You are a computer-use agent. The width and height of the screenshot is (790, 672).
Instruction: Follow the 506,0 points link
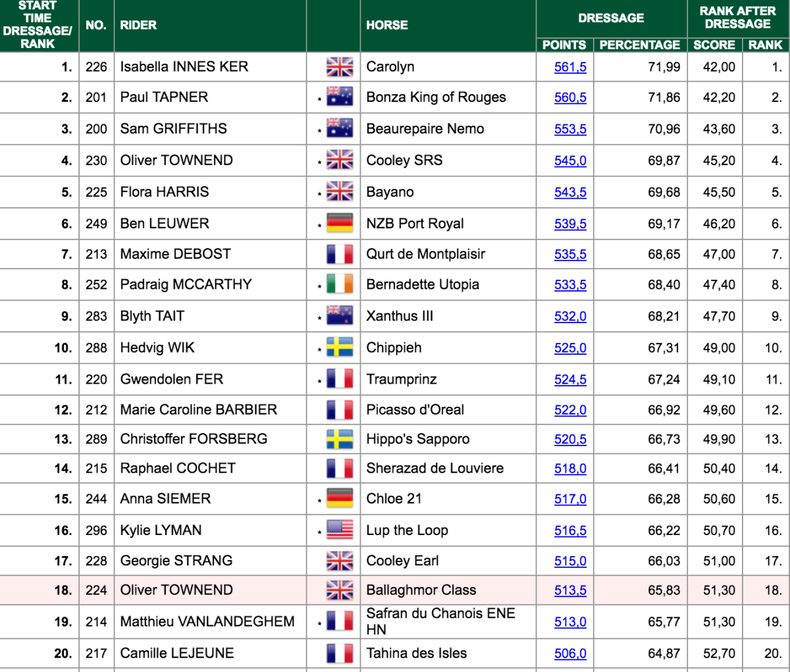click(570, 654)
